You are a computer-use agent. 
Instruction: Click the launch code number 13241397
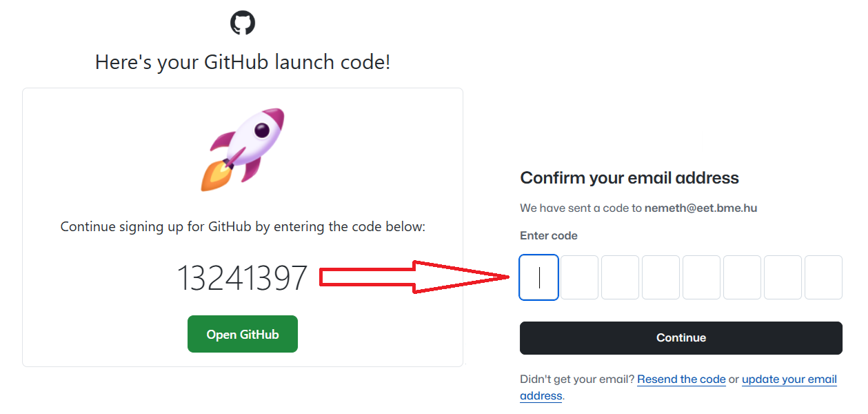242,278
